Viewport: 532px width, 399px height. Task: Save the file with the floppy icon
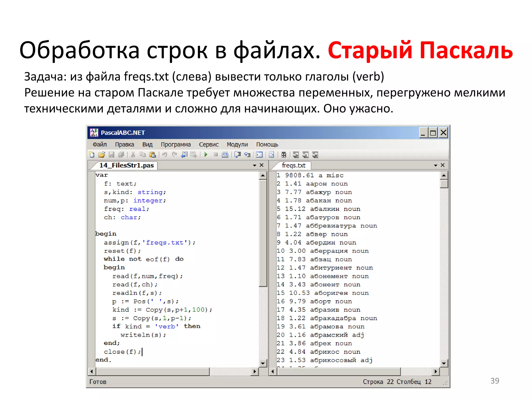pos(111,155)
